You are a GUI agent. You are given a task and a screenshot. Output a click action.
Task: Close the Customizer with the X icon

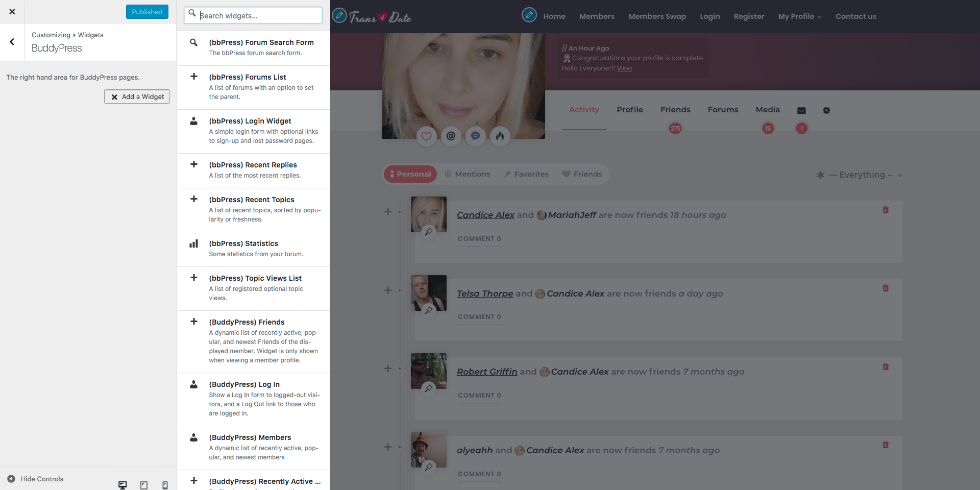12,12
